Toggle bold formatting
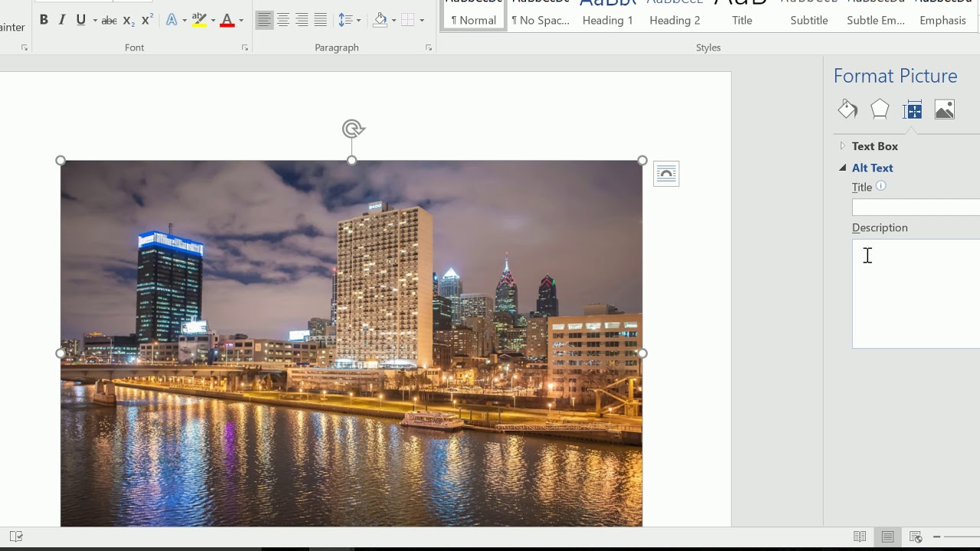 44,21
